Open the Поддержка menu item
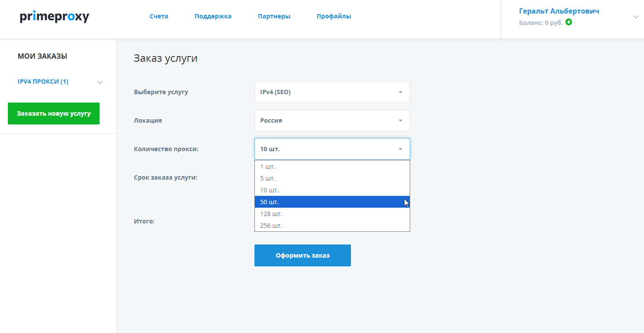 coord(213,16)
